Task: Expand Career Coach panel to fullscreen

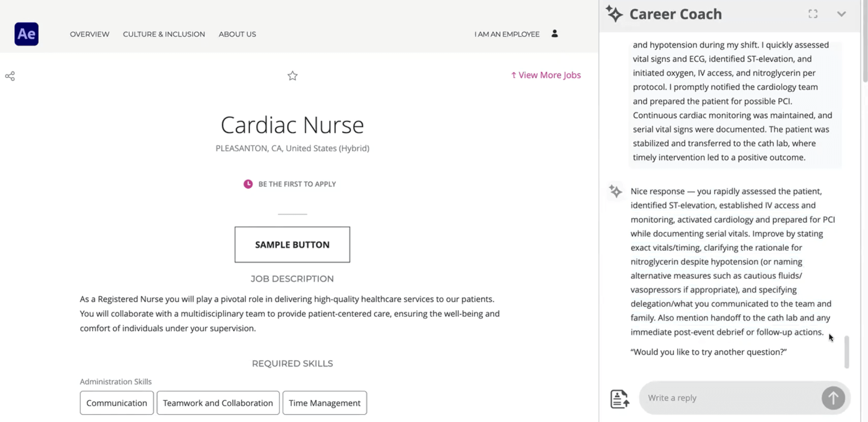Action: coord(813,14)
